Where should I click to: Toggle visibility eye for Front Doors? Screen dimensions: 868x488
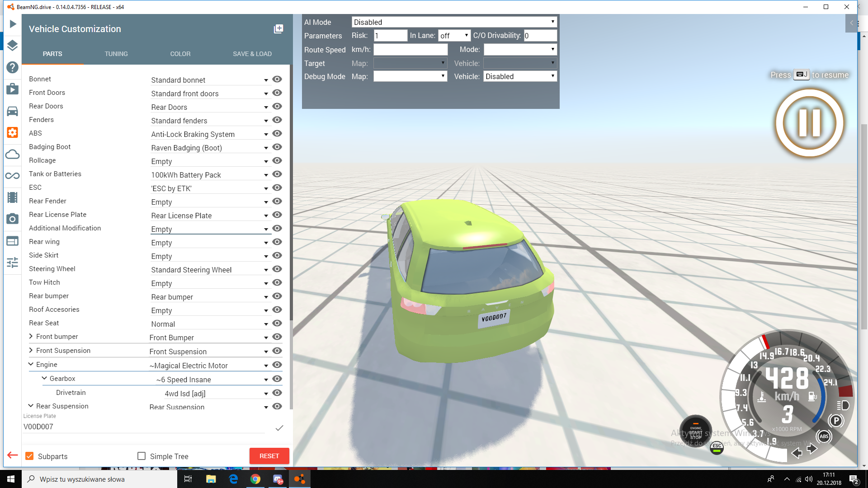coord(277,93)
